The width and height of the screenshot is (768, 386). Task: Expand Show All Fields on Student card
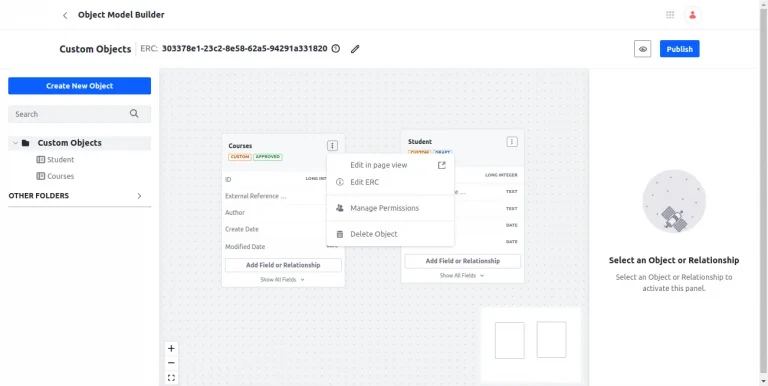(462, 276)
